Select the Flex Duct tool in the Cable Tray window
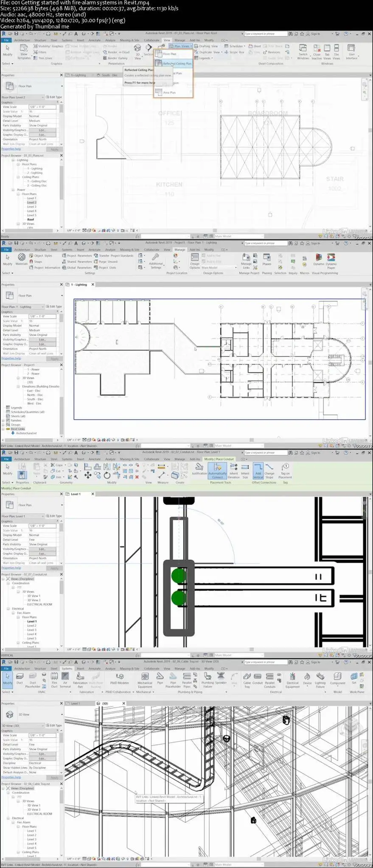 coord(54,679)
